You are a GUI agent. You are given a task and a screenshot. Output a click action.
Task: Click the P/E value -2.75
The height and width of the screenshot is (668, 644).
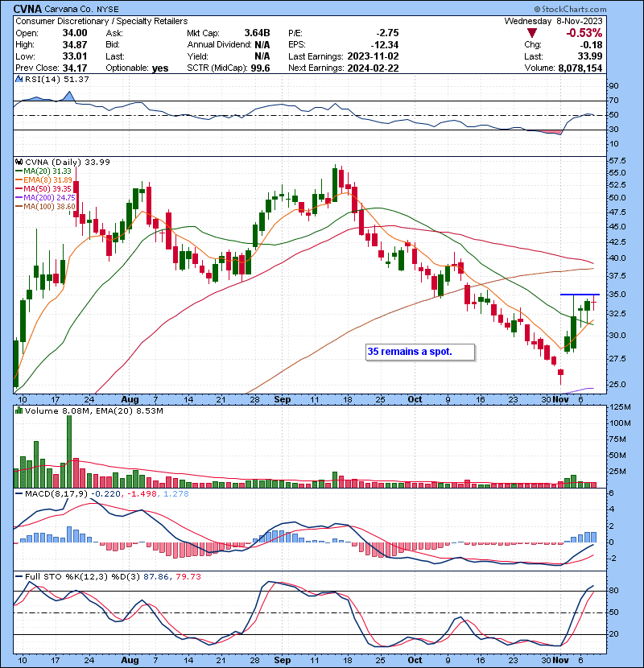(387, 33)
